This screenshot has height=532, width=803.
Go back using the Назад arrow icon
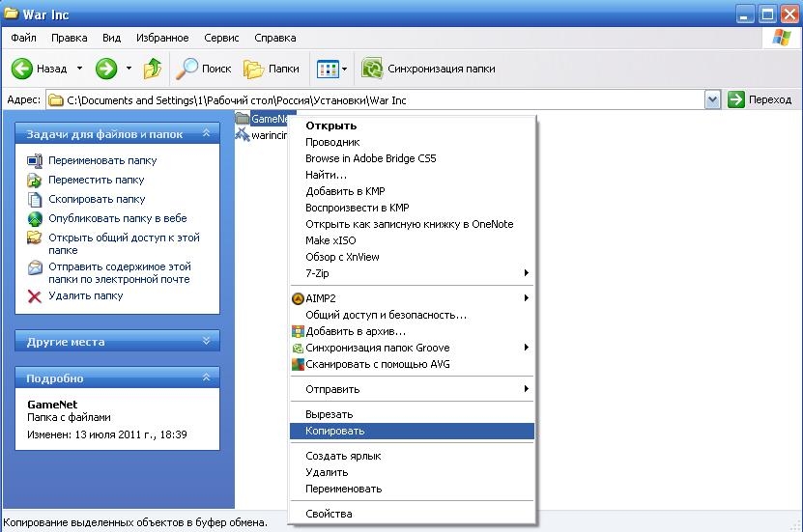(x=21, y=69)
